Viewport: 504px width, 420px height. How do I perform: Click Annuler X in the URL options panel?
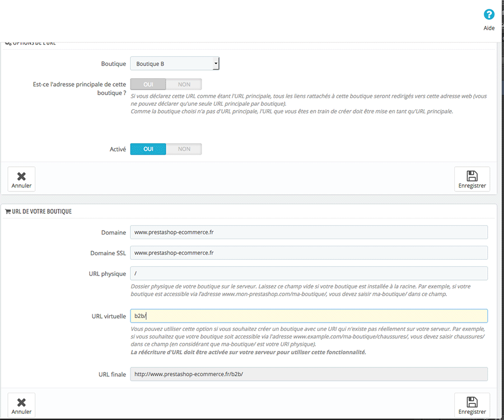[x=21, y=179]
